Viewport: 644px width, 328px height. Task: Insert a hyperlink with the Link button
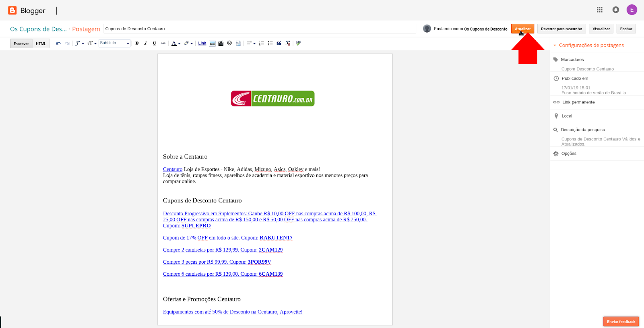pyautogui.click(x=202, y=43)
